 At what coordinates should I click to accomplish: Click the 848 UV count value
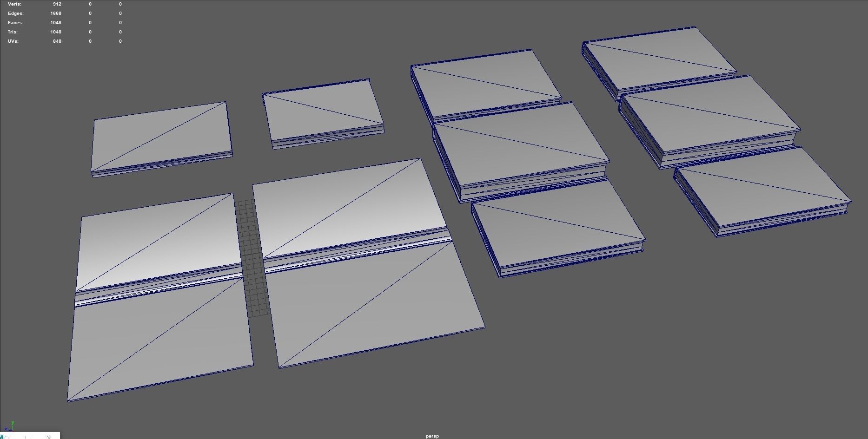click(57, 41)
